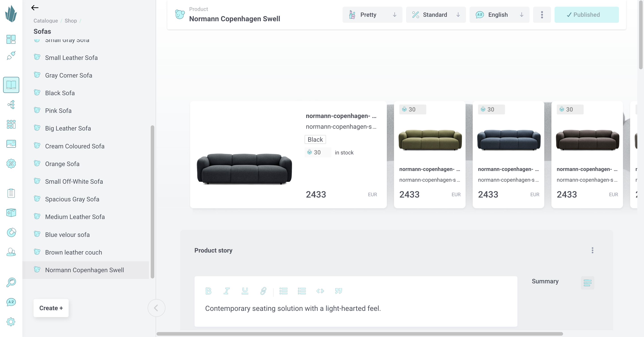
Task: Click the Create + button
Action: (51, 308)
